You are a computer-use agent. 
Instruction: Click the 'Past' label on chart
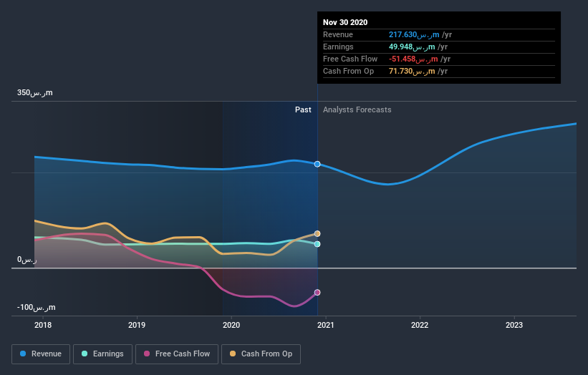pyautogui.click(x=303, y=109)
